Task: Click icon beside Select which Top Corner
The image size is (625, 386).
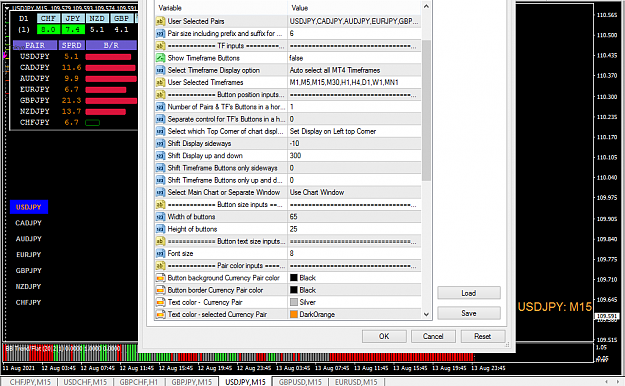Action: pos(160,131)
